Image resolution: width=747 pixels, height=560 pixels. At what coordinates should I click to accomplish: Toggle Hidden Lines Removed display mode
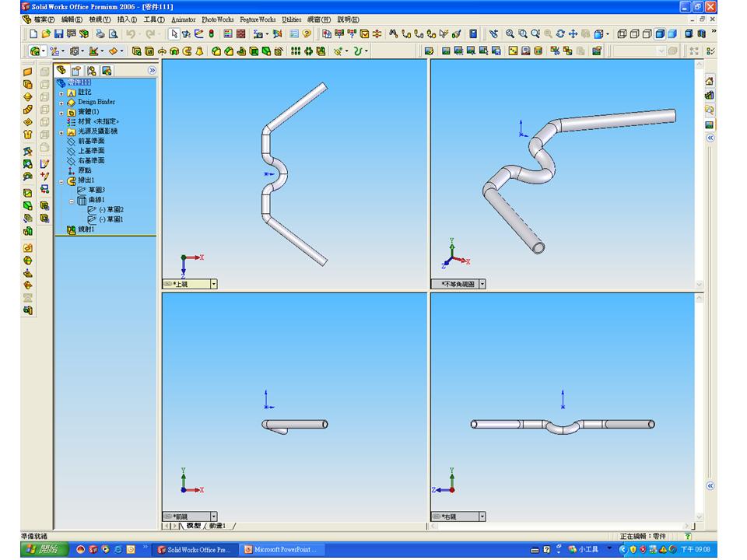click(647, 33)
